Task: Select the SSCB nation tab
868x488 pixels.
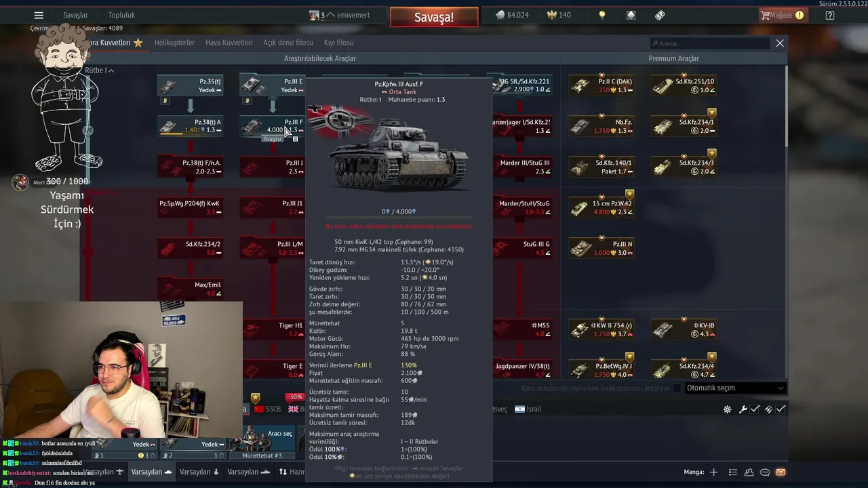Action: coord(268,409)
